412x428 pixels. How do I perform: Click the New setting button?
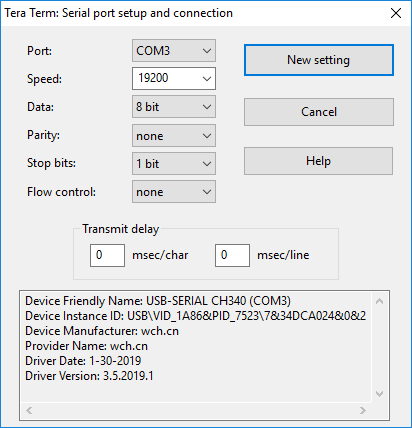point(319,60)
